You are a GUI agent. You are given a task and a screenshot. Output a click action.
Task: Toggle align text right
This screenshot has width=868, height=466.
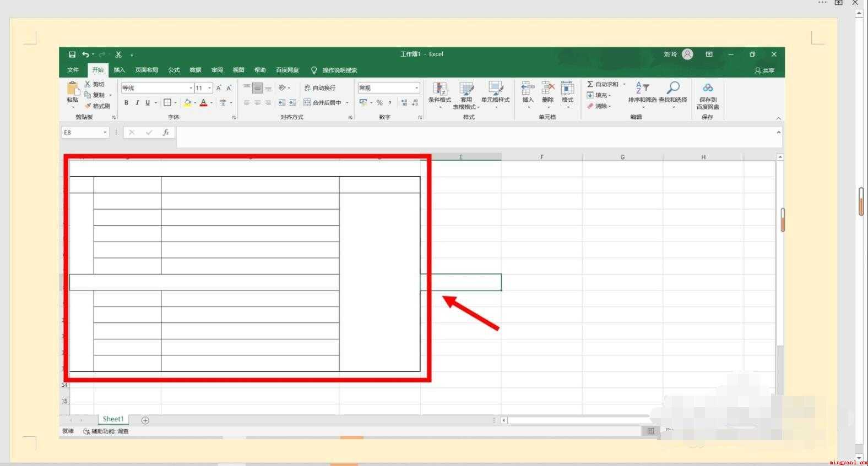coord(268,103)
